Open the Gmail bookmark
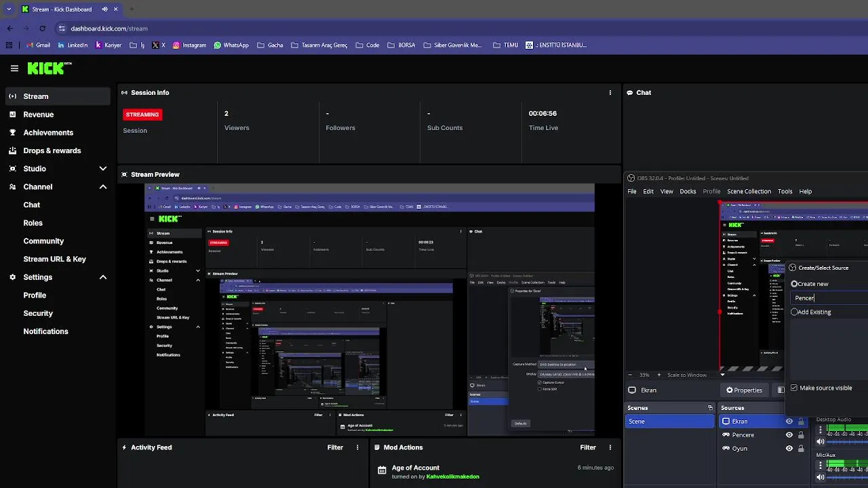The height and width of the screenshot is (488, 868). pos(37,45)
